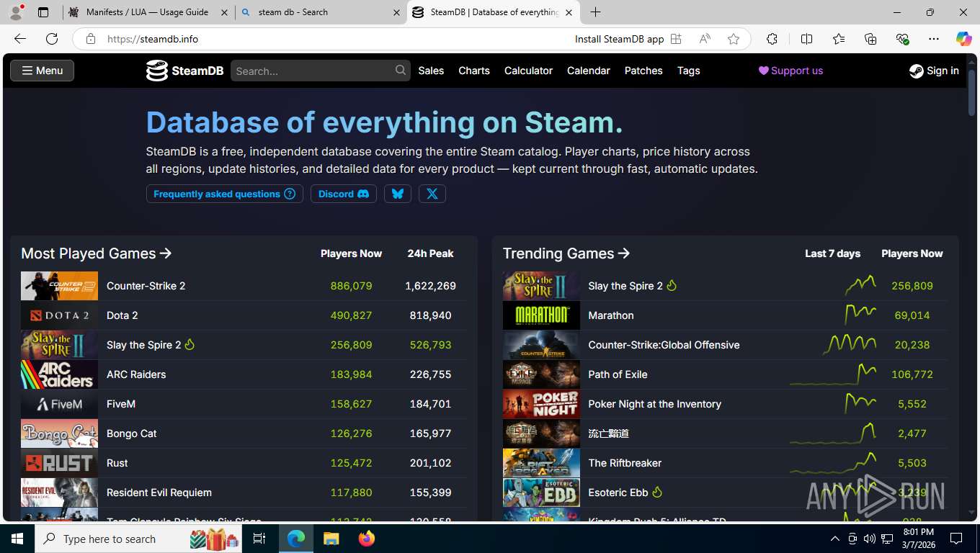Open Counter-Strike:Global Offensive entry

tap(664, 345)
